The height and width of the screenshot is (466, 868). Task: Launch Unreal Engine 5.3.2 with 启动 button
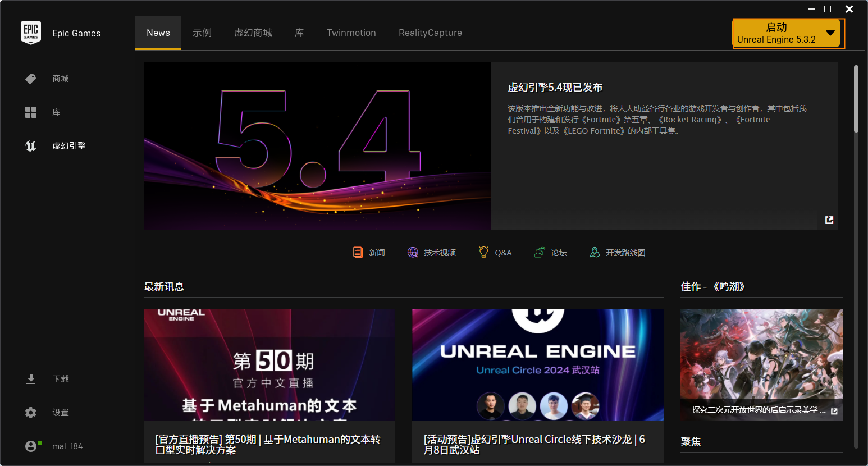coord(776,33)
